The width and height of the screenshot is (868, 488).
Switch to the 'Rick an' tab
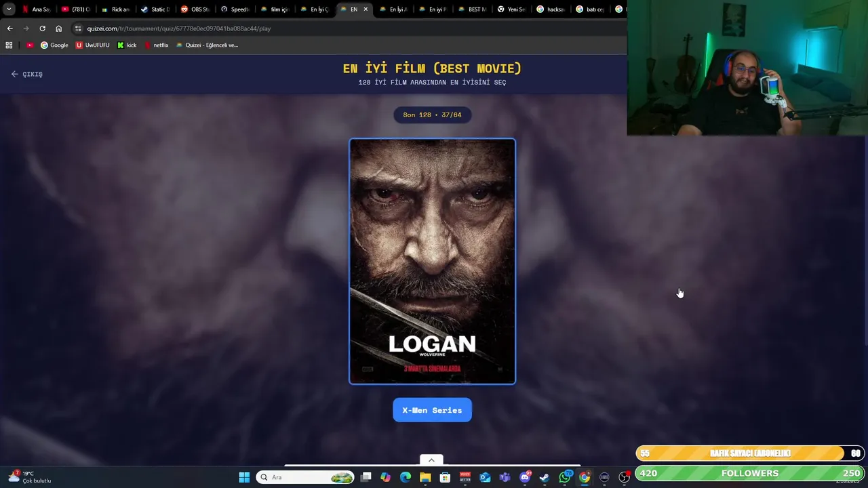pos(114,9)
